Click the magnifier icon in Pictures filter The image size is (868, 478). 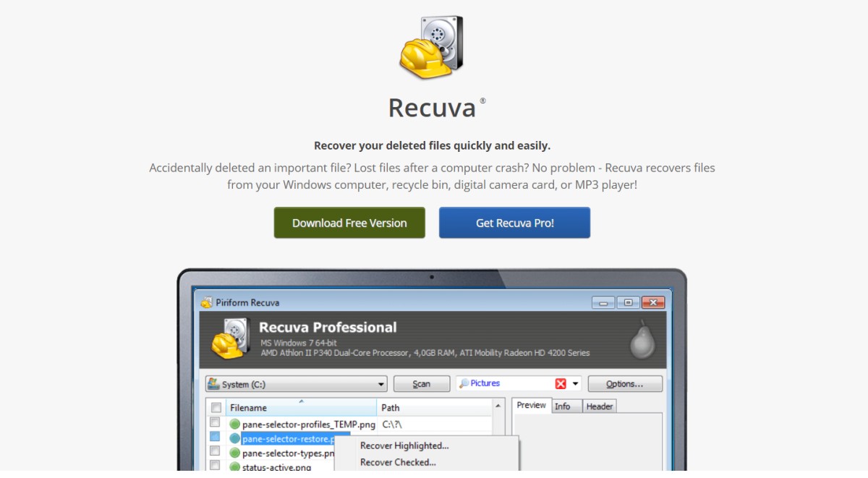pos(464,383)
